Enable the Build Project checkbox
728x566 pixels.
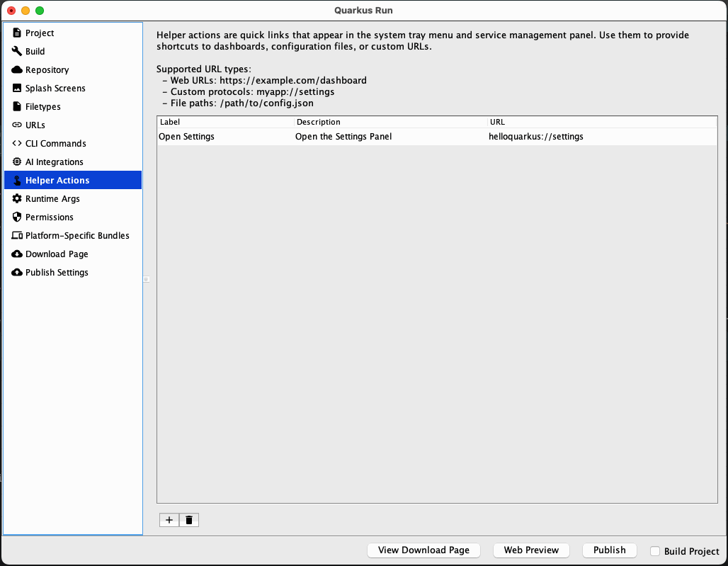[654, 551]
